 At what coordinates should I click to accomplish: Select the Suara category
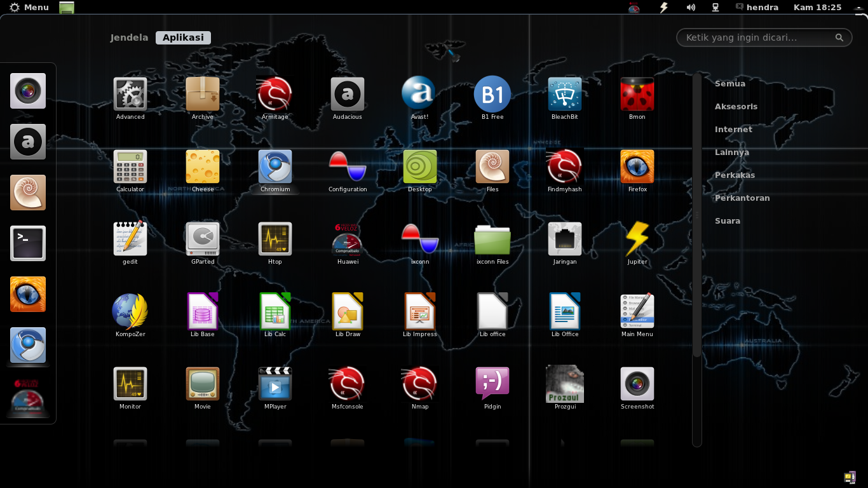pyautogui.click(x=728, y=220)
